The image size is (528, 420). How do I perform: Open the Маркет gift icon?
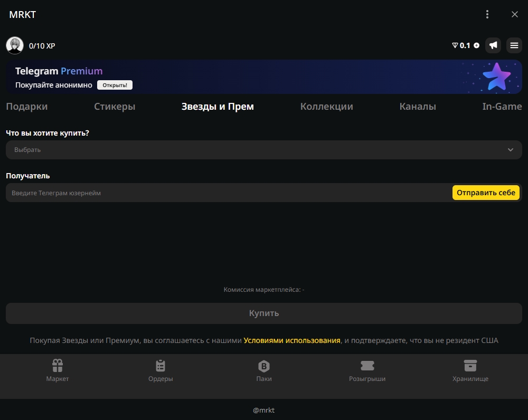click(x=58, y=366)
